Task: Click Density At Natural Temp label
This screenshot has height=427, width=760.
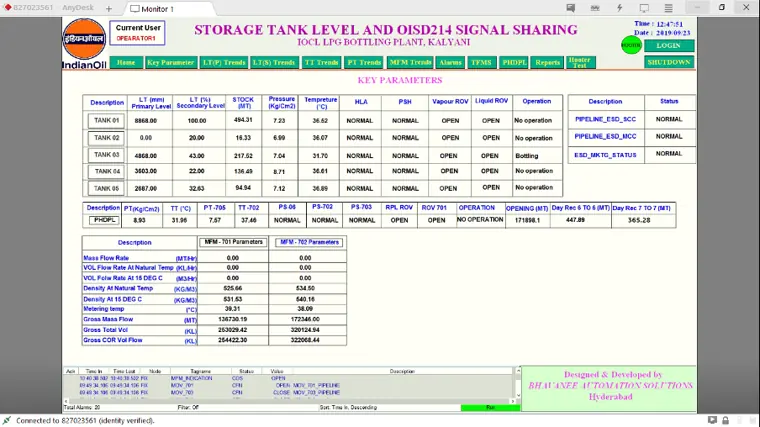Action: point(118,288)
